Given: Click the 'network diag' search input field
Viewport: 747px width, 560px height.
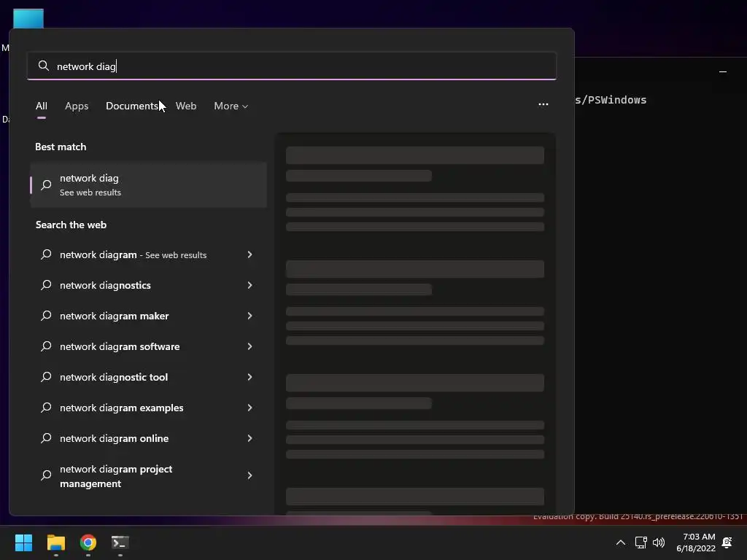Looking at the screenshot, I should tap(292, 66).
